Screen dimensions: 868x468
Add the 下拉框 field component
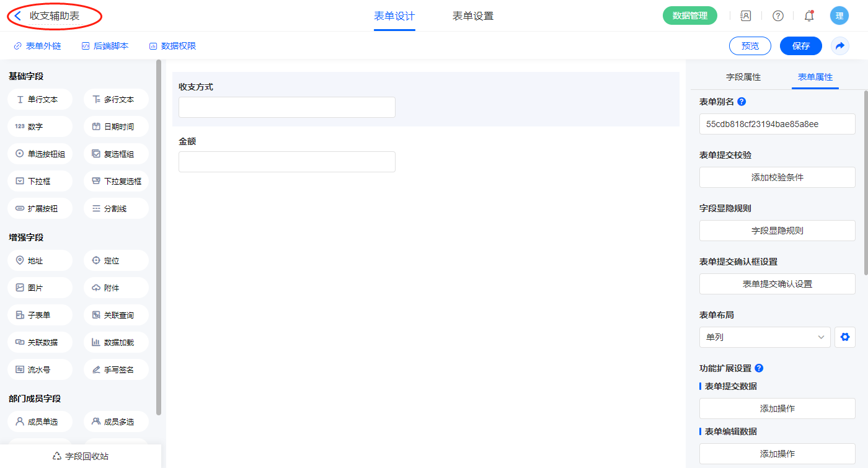coord(40,181)
